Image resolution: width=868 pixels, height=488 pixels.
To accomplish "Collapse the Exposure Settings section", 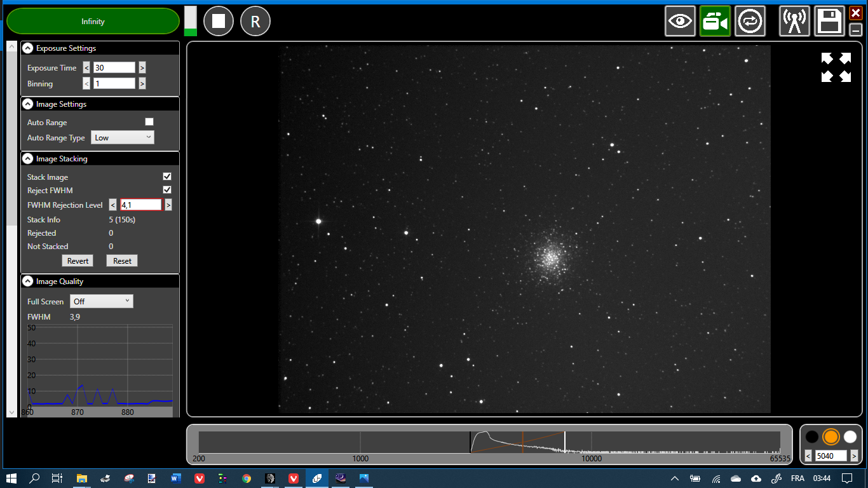I will point(28,48).
